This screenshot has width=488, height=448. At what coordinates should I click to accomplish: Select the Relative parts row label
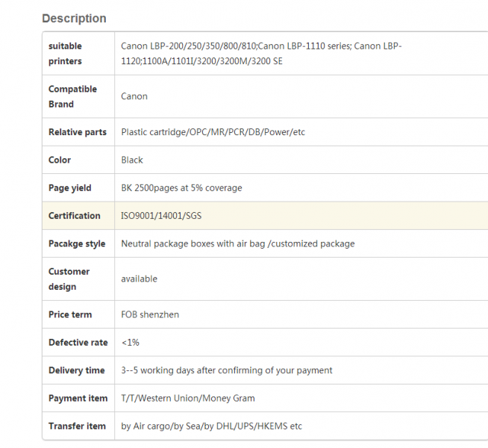(x=78, y=132)
